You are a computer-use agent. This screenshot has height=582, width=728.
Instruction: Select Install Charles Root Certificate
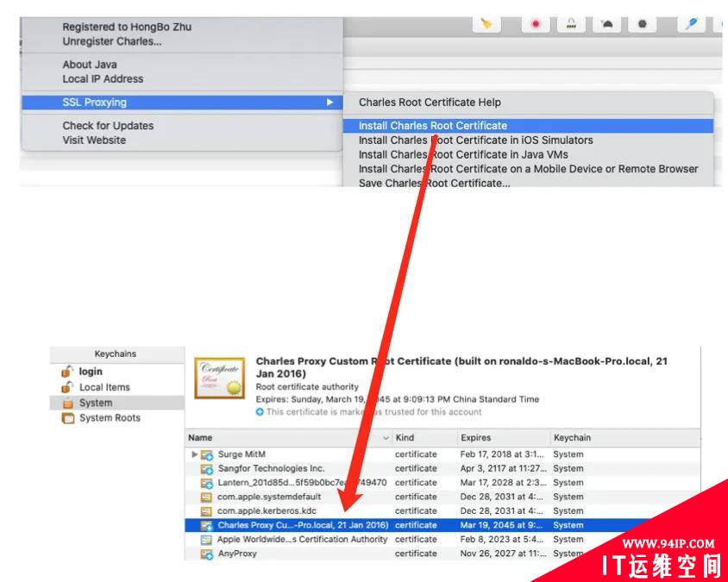(x=528, y=126)
